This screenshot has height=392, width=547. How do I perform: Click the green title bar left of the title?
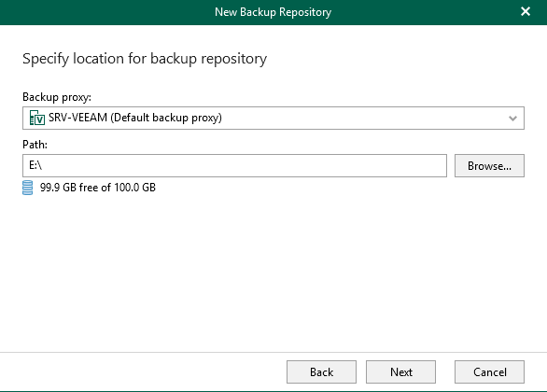click(x=105, y=12)
